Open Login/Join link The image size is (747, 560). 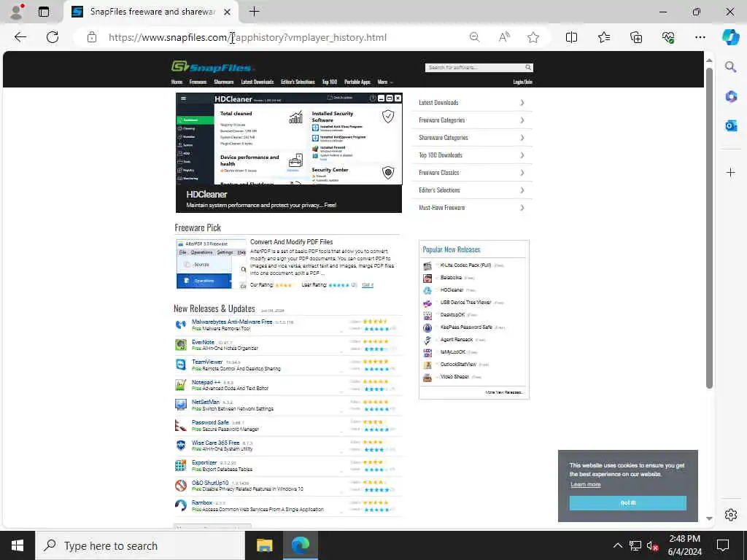tap(522, 82)
